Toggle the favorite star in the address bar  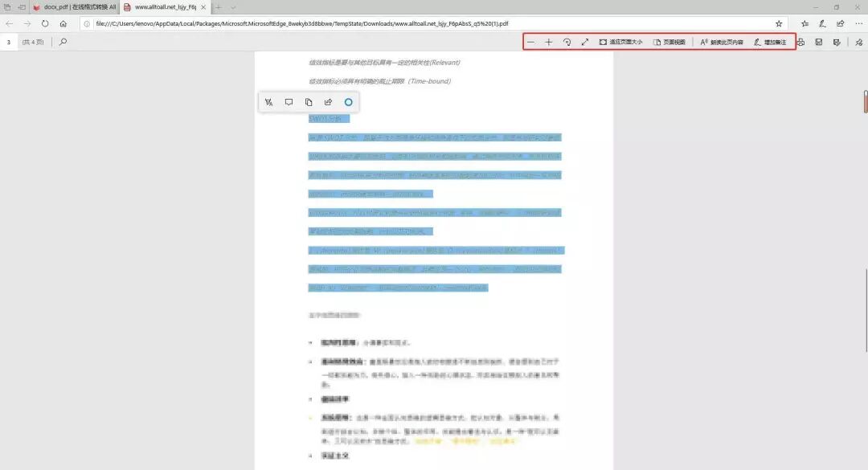(777, 23)
